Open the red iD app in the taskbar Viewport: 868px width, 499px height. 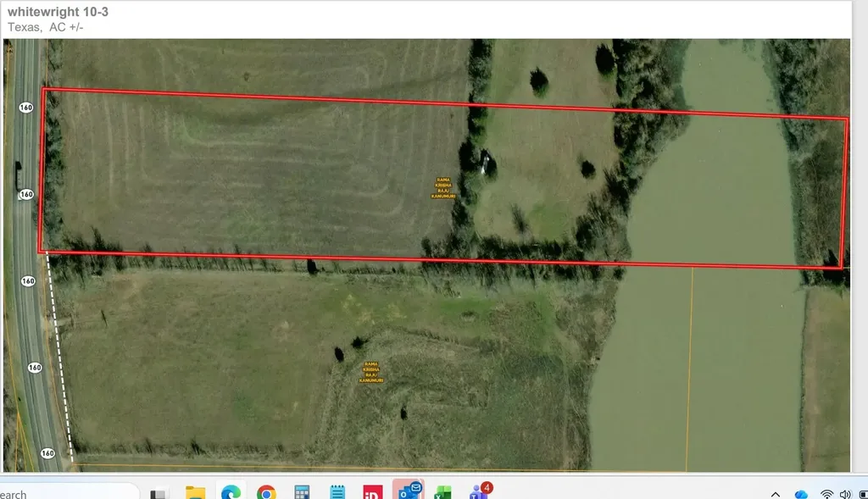(x=373, y=492)
